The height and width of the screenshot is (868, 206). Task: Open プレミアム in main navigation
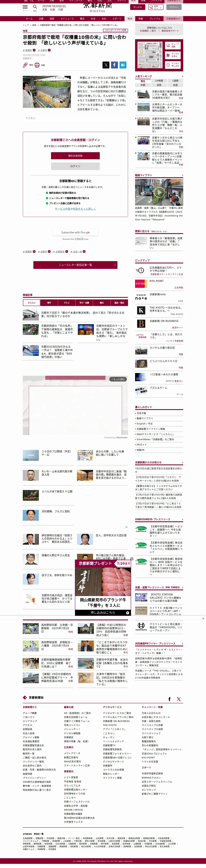coord(155,19)
